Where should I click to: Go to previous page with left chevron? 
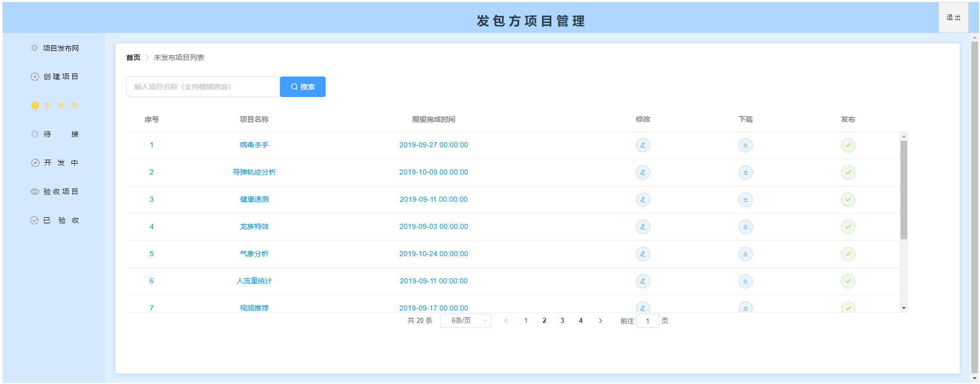506,321
